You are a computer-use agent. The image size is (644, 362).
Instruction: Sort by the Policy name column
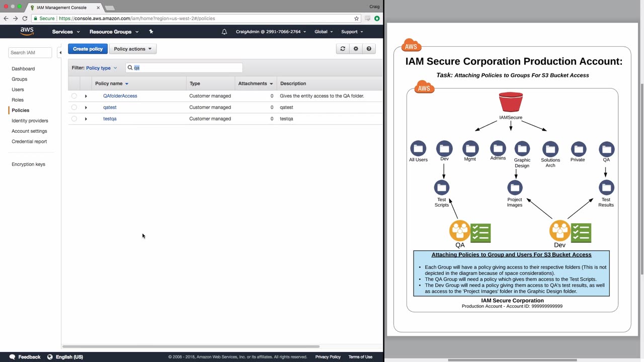point(112,83)
